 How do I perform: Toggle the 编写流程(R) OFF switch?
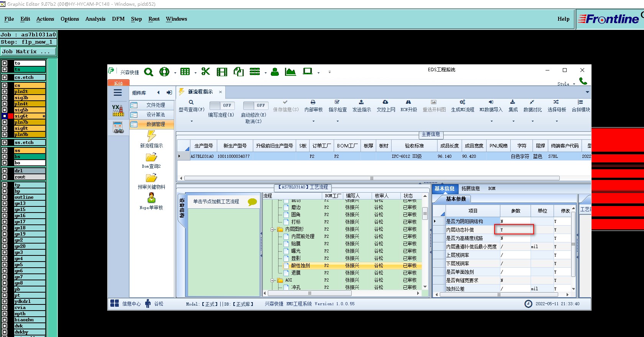(222, 105)
